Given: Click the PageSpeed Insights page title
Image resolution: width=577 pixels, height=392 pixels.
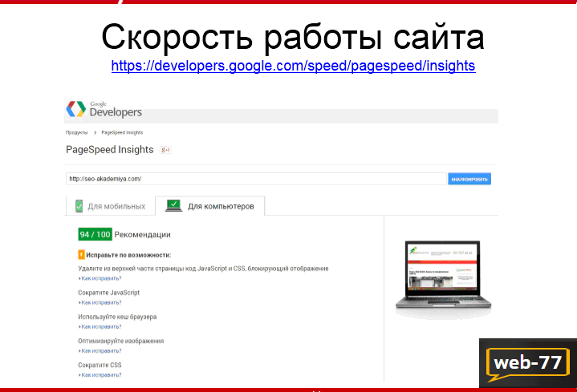Looking at the screenshot, I should coord(110,150).
